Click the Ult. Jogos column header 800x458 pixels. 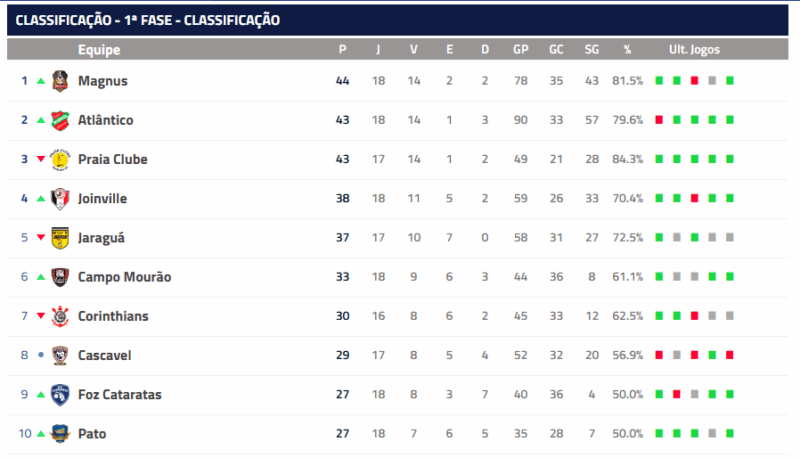click(694, 50)
